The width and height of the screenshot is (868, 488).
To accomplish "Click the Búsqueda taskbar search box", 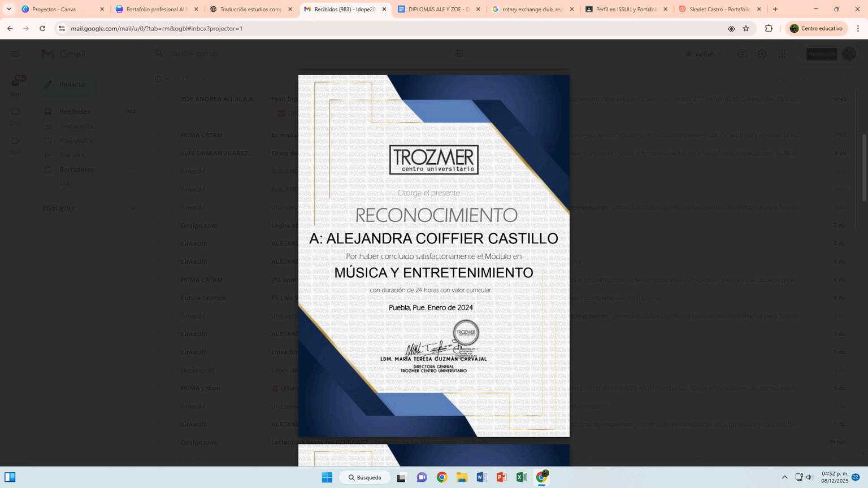I will click(x=364, y=477).
